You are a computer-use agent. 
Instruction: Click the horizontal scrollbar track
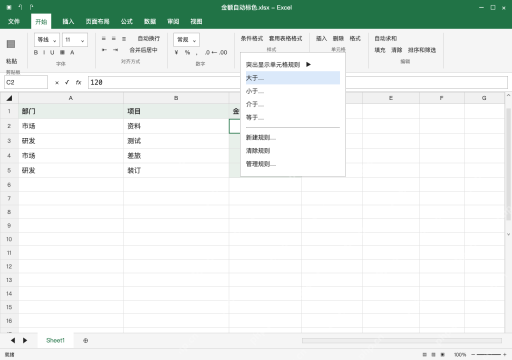coord(402,340)
